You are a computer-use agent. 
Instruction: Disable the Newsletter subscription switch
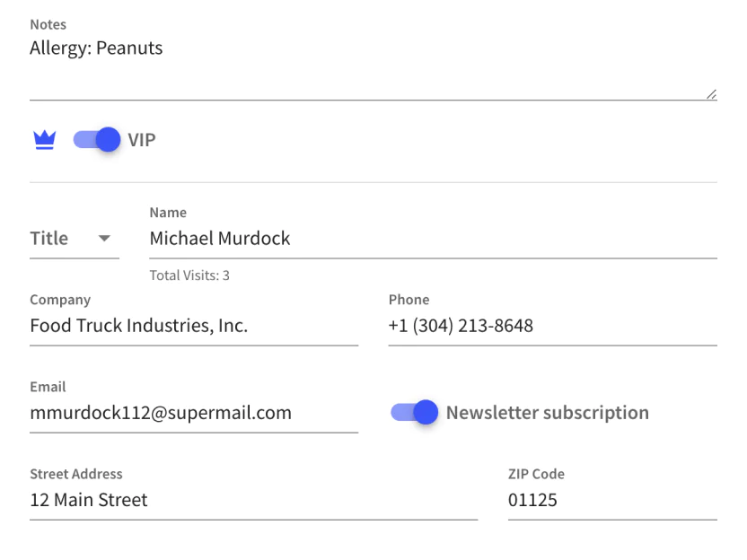pyautogui.click(x=414, y=413)
